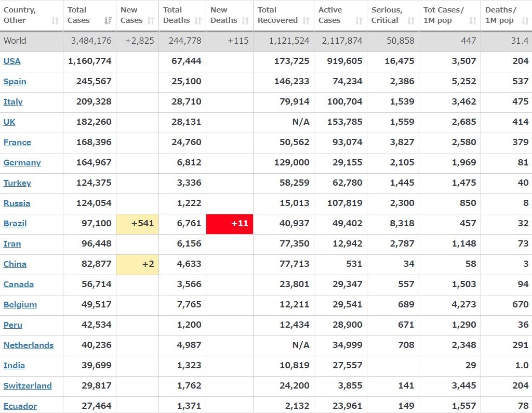Click the sort arrows in Active Cases header
This screenshot has width=532, height=413.
click(x=359, y=21)
